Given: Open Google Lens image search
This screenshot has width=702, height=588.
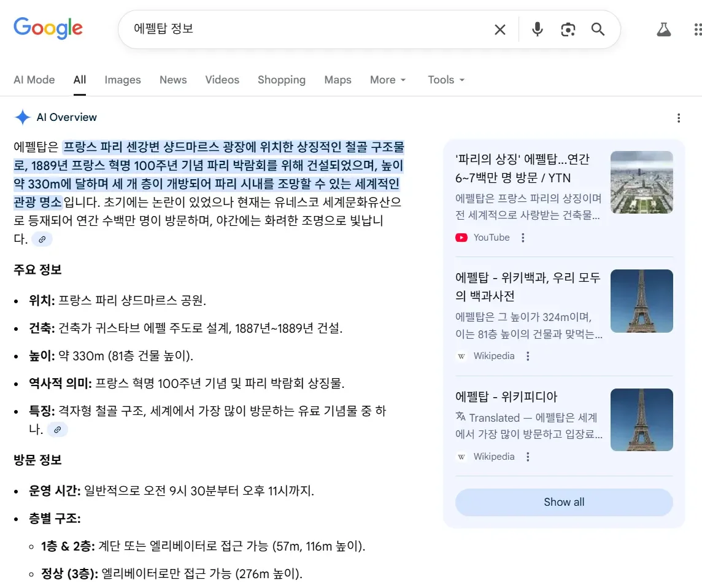Looking at the screenshot, I should tap(568, 29).
